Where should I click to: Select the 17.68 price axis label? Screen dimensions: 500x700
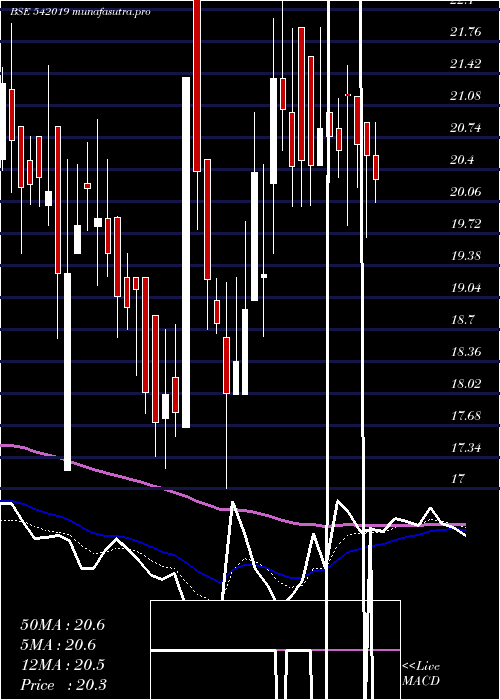click(x=466, y=416)
